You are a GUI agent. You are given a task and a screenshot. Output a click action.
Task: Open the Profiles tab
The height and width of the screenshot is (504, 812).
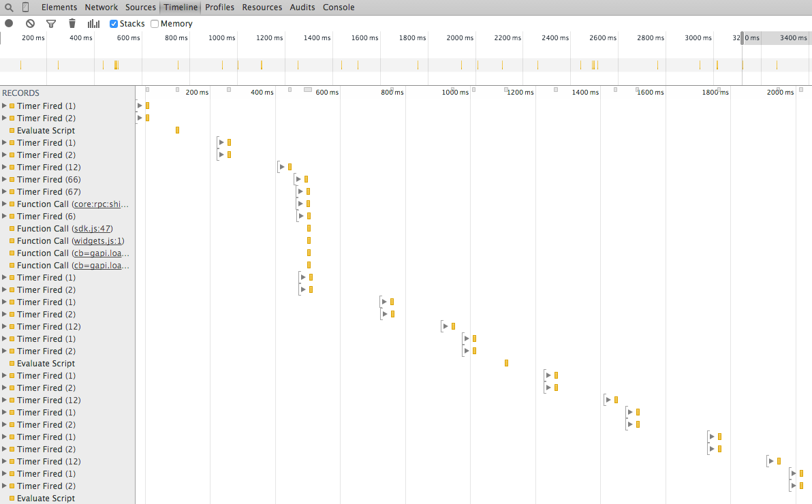tap(219, 7)
